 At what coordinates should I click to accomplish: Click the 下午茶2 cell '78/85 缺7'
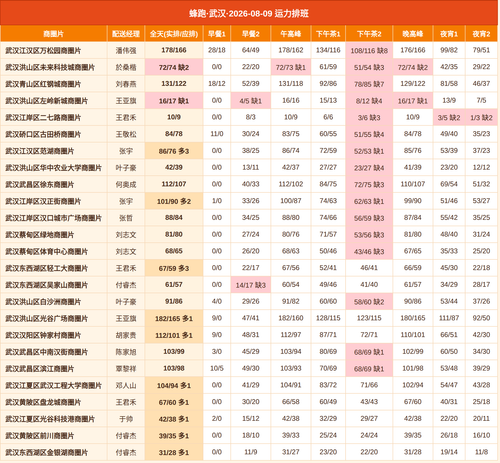point(369,84)
